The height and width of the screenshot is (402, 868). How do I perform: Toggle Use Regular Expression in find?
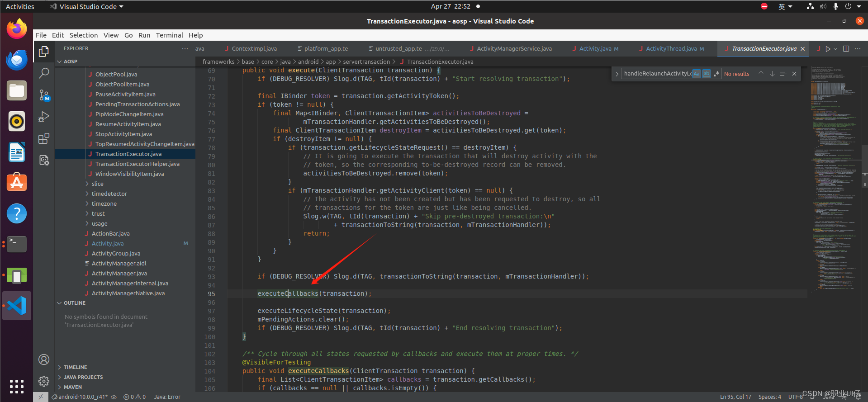[716, 74]
